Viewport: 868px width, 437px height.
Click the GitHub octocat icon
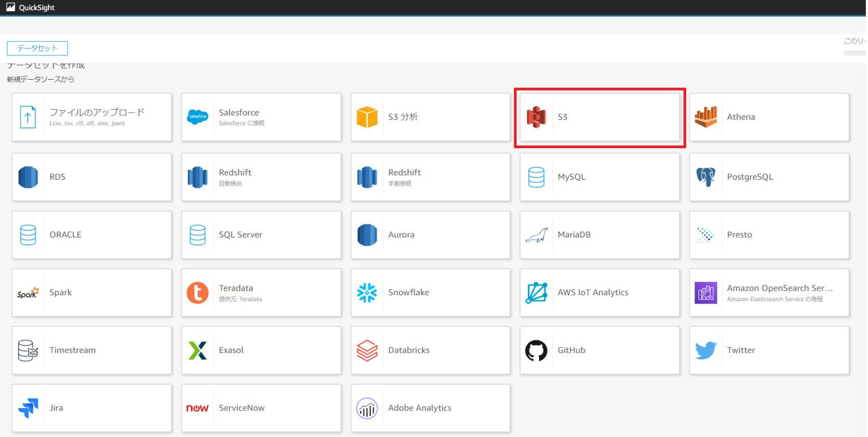tap(536, 350)
